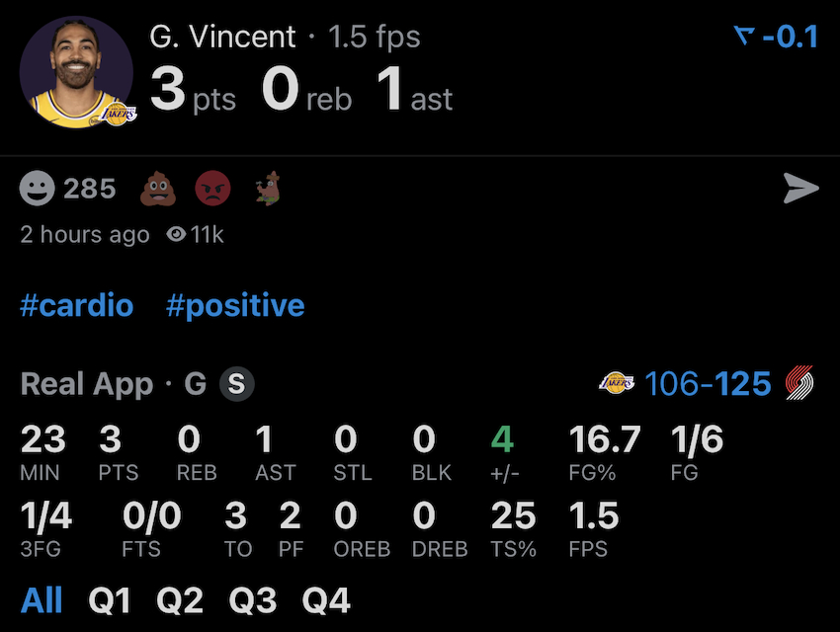Click the smiley face reaction icon
Viewport: 840px width, 632px height.
[x=38, y=188]
